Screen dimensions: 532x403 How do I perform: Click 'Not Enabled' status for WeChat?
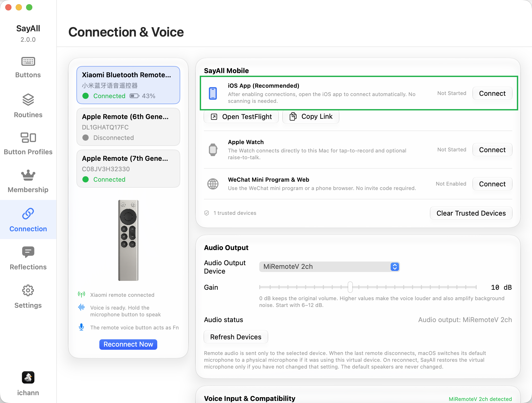coord(451,184)
